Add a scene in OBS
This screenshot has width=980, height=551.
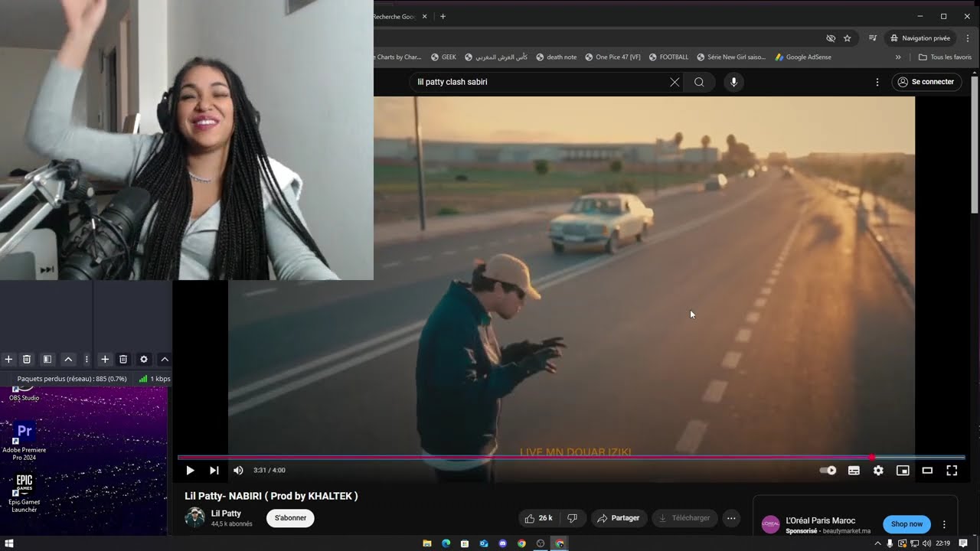tap(8, 359)
